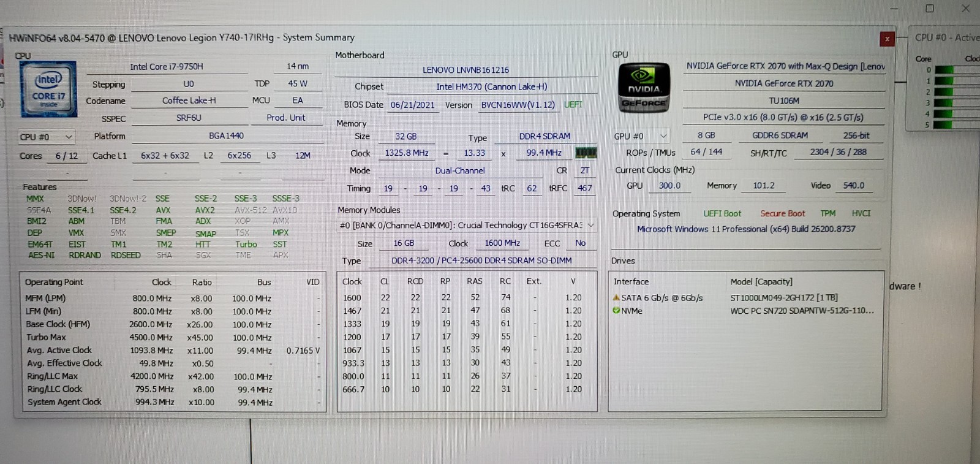Click the 32 GB memory size value
This screenshot has width=980, height=464.
coord(405,137)
